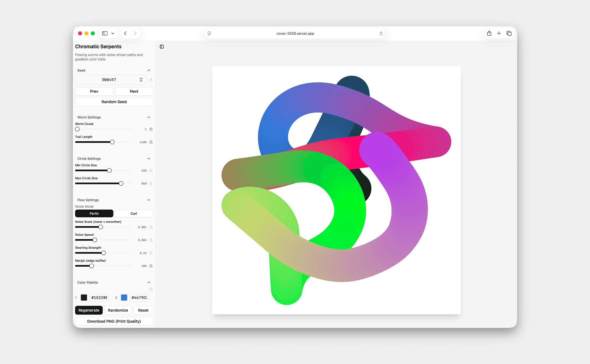Click the page settings icon in address bar
Screen dimensions: 590x364
(209, 33)
